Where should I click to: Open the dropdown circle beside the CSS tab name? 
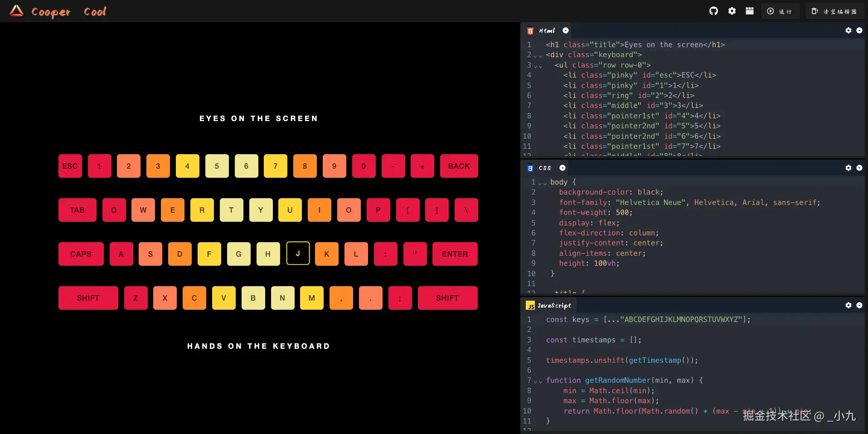click(x=563, y=168)
